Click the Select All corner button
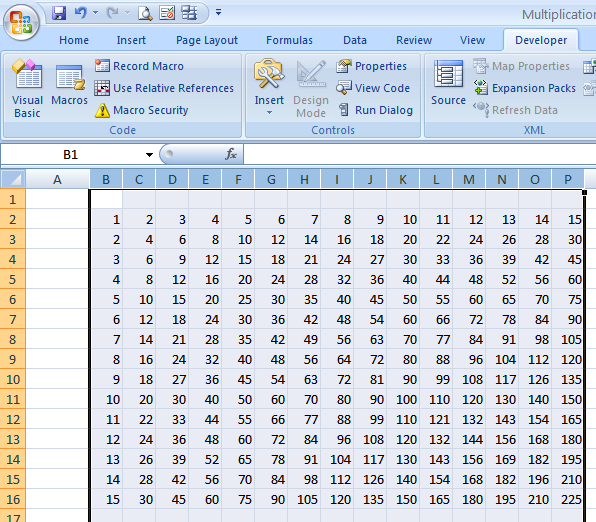The height and width of the screenshot is (522, 596). (x=13, y=179)
